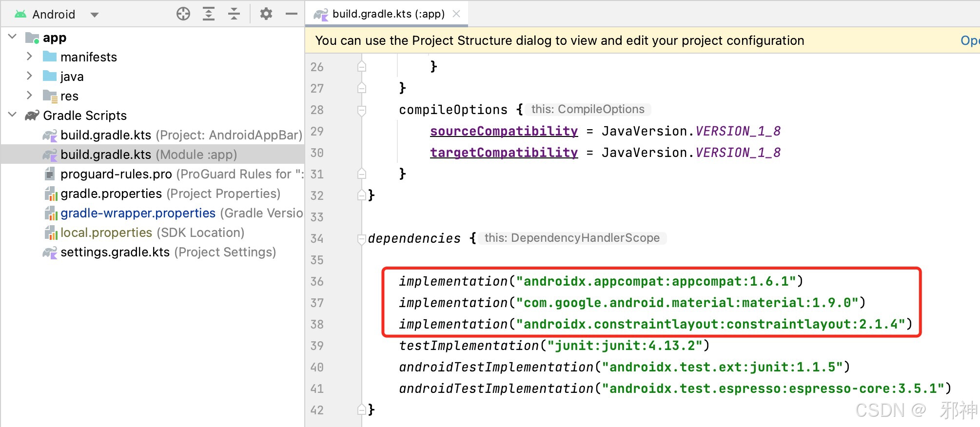Screen dimensions: 980x427
Task: Click the androidx.test.ext:junit:1.1.5 string
Action: click(723, 367)
